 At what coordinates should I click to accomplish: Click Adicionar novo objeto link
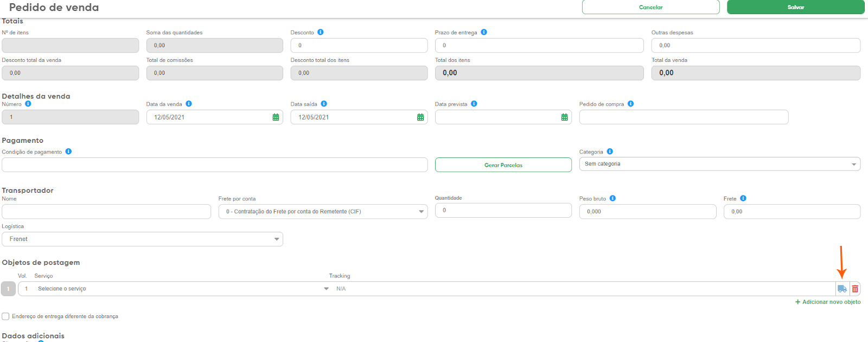(x=828, y=302)
